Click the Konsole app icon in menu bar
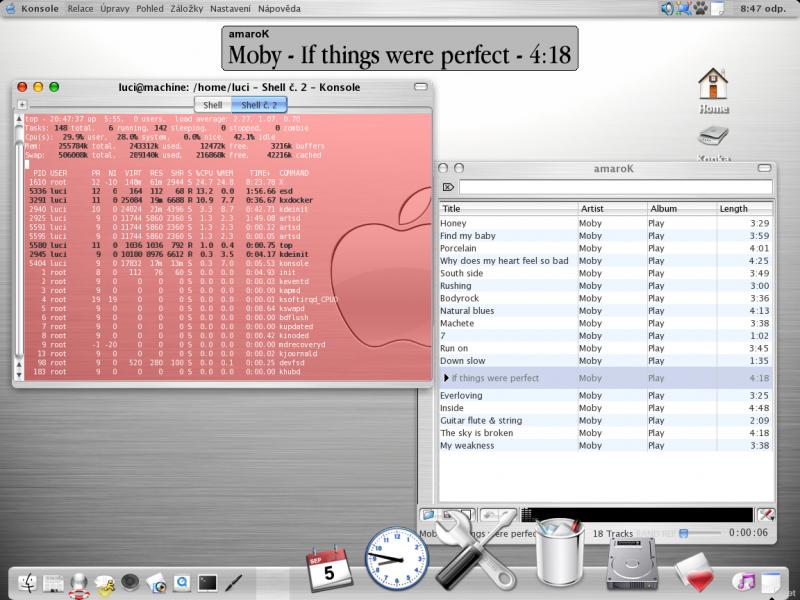This screenshot has height=600, width=800. click(x=10, y=9)
